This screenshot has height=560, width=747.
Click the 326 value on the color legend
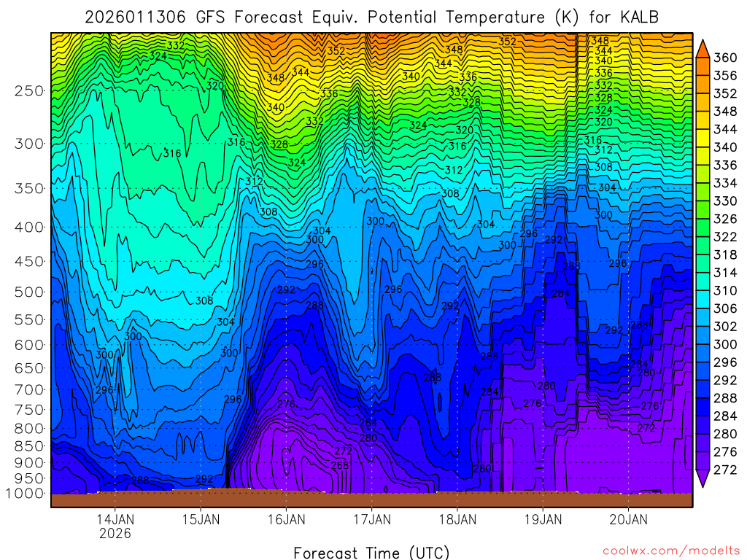click(725, 219)
